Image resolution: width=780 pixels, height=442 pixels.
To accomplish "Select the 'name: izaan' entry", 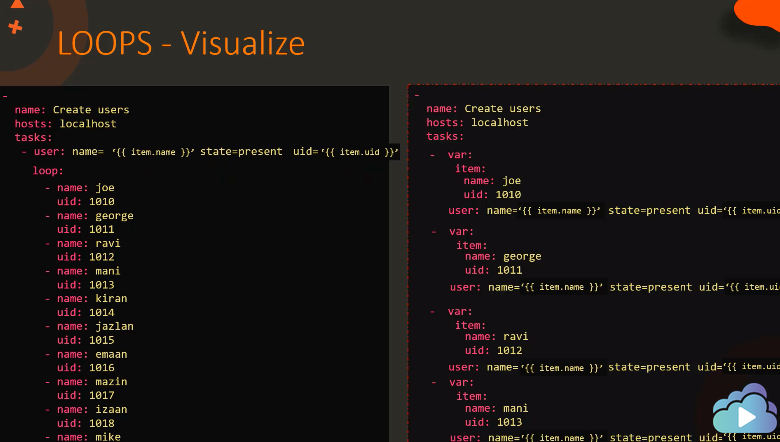I will 92,410.
